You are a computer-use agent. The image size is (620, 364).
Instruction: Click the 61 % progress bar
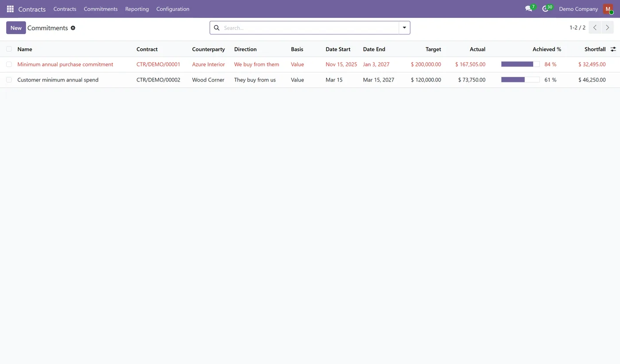(520, 80)
